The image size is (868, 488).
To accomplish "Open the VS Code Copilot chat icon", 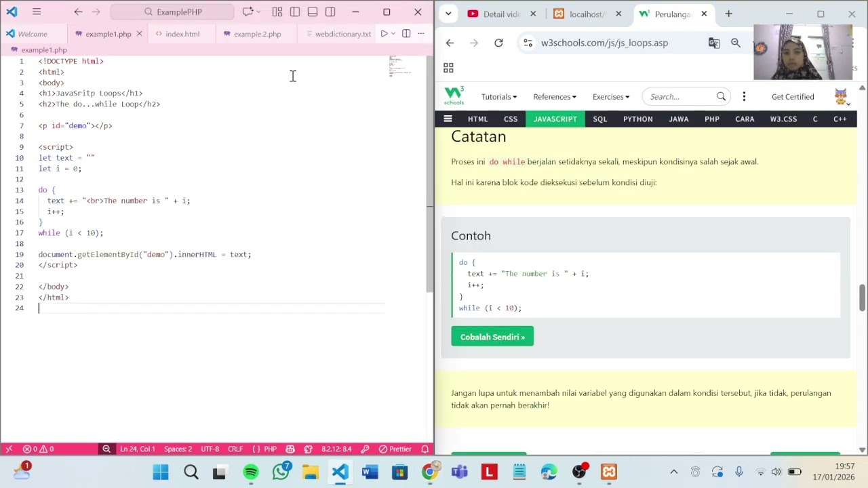I will point(247,12).
